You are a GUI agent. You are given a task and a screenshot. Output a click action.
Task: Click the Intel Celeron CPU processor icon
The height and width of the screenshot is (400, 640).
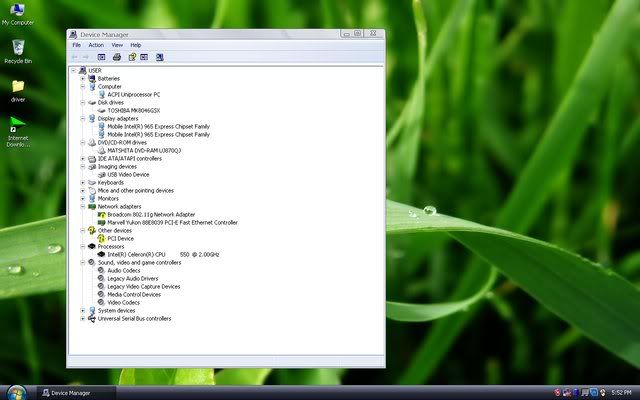coord(101,254)
